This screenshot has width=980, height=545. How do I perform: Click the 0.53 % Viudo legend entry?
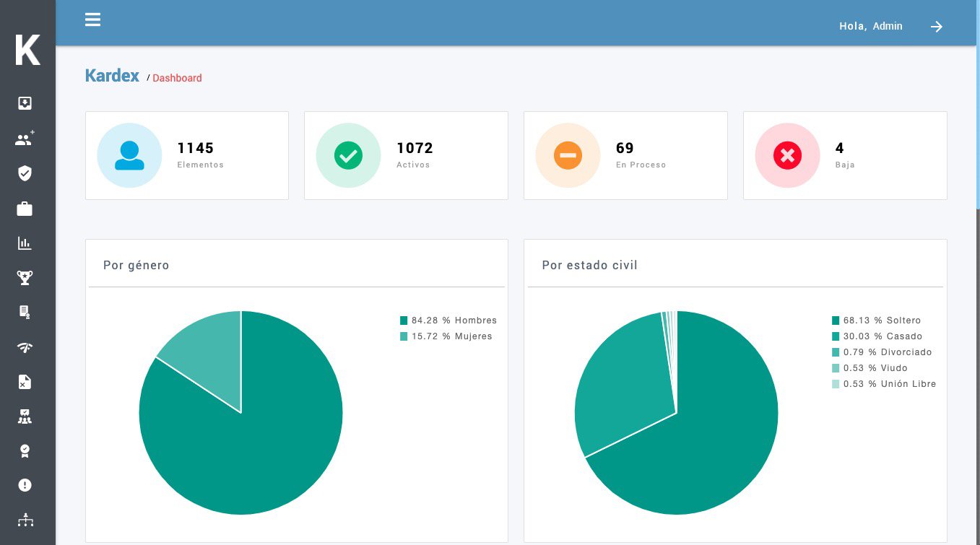[x=870, y=368]
